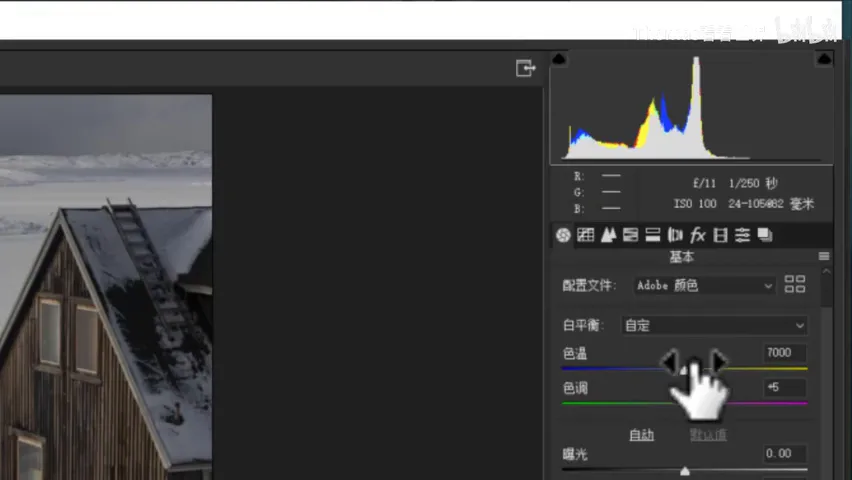The height and width of the screenshot is (480, 852).
Task: Click the 白平衡 label
Action: pyautogui.click(x=583, y=326)
